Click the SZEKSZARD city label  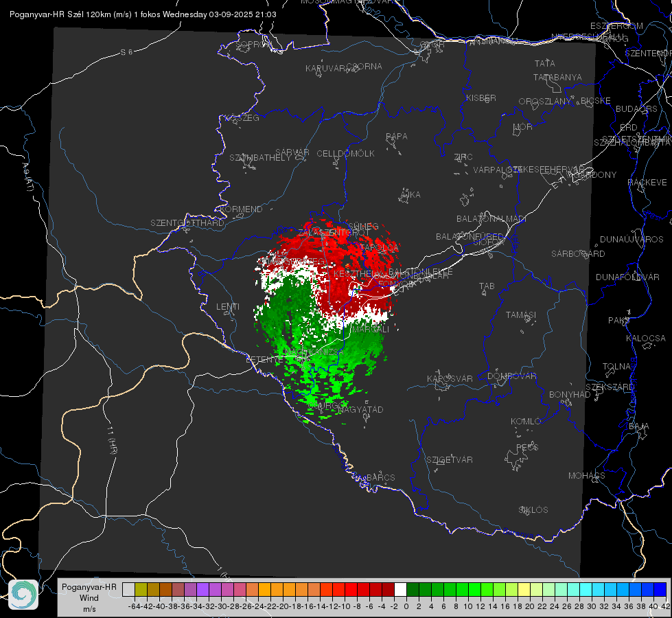[610, 387]
